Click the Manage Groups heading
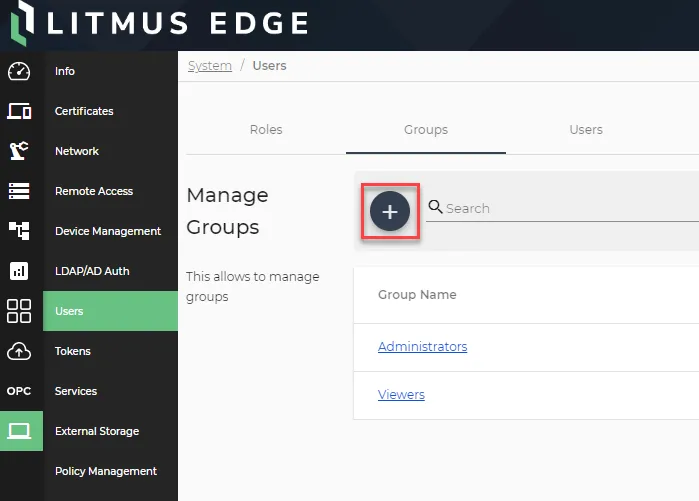The width and height of the screenshot is (699, 501). 227,211
